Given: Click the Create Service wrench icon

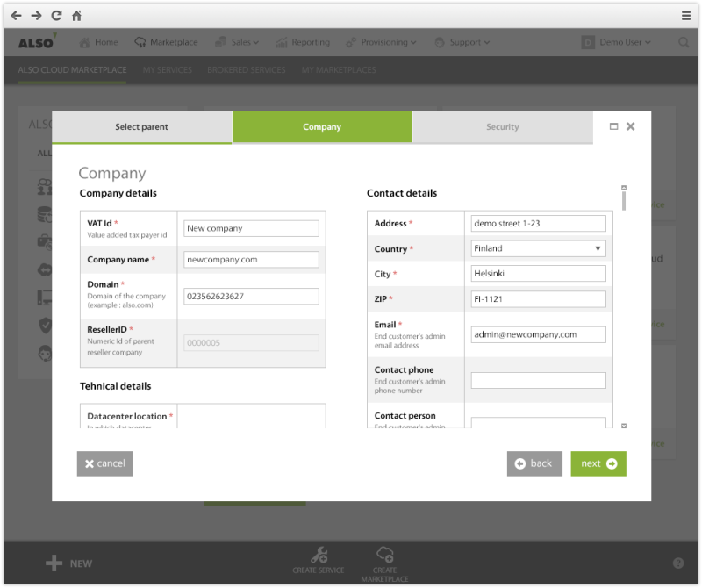Looking at the screenshot, I should [319, 555].
